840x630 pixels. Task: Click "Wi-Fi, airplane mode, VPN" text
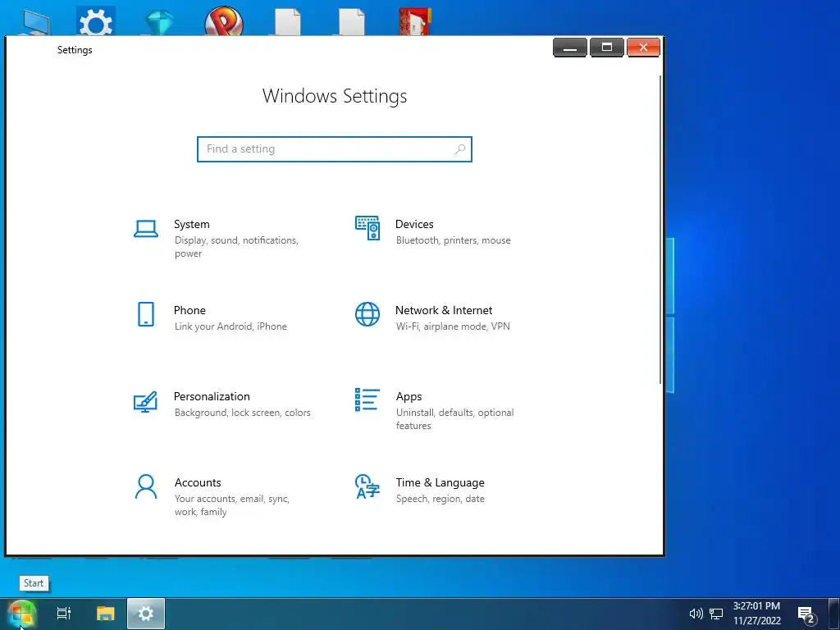[x=453, y=326]
